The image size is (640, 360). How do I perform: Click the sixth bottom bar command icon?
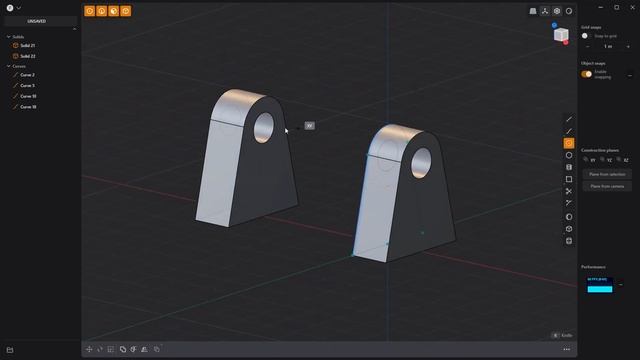click(144, 349)
